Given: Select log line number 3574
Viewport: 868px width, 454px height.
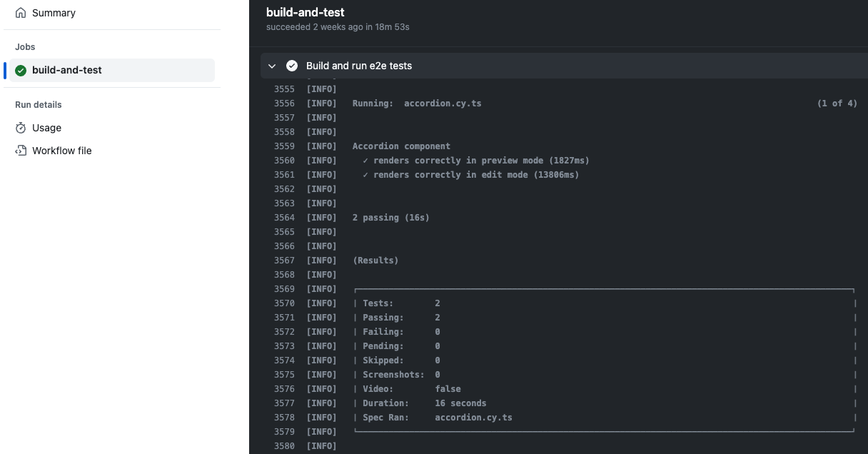Looking at the screenshot, I should click(x=284, y=360).
